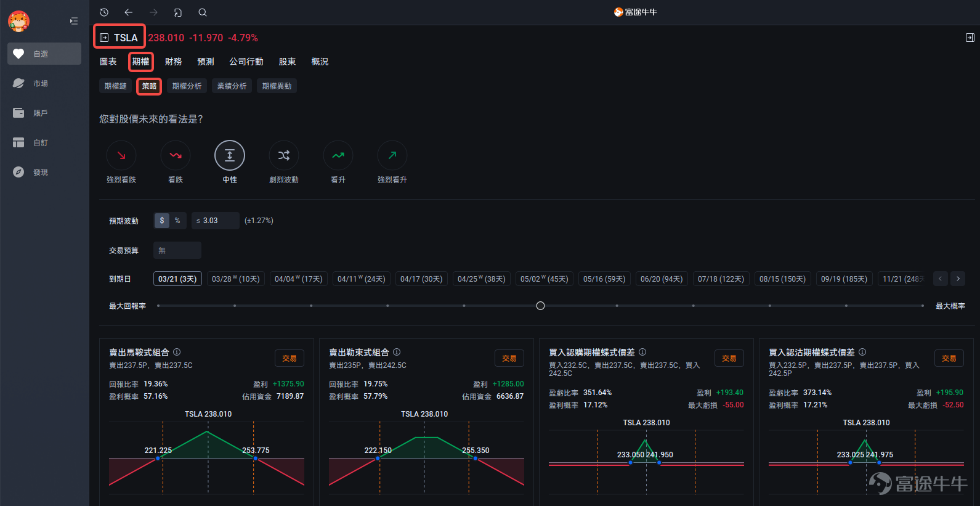Click the TSLA stock switch icon
The image size is (980, 506).
(x=104, y=38)
